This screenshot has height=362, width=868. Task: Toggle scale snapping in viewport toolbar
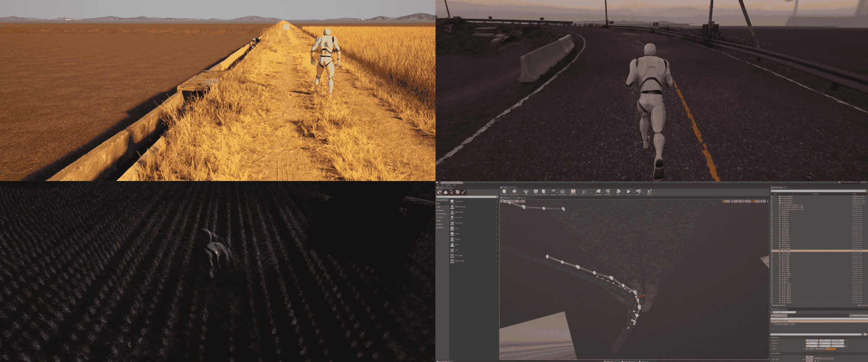point(753,201)
